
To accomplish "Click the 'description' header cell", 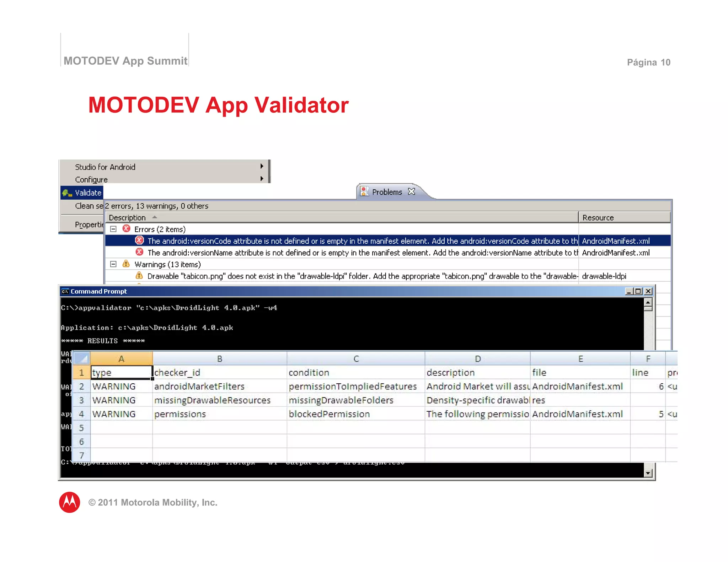I will [478, 372].
